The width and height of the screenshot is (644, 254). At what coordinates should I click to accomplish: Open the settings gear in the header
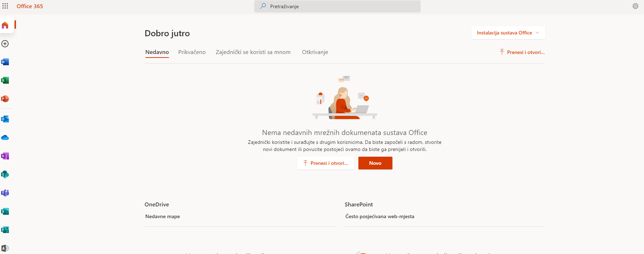[x=635, y=6]
